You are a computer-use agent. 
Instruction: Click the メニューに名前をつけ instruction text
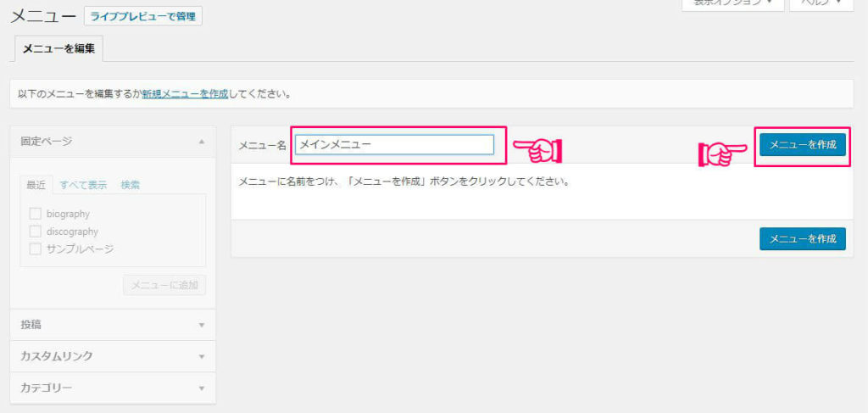[x=404, y=181]
